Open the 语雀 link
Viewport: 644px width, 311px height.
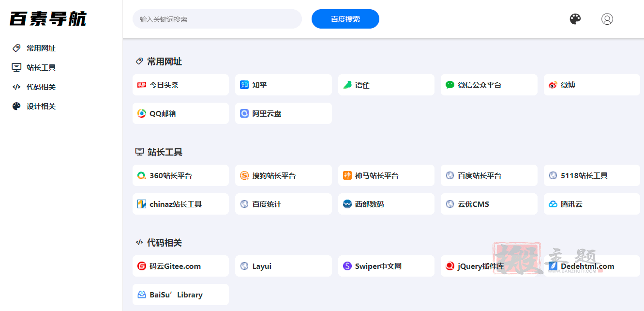point(386,85)
